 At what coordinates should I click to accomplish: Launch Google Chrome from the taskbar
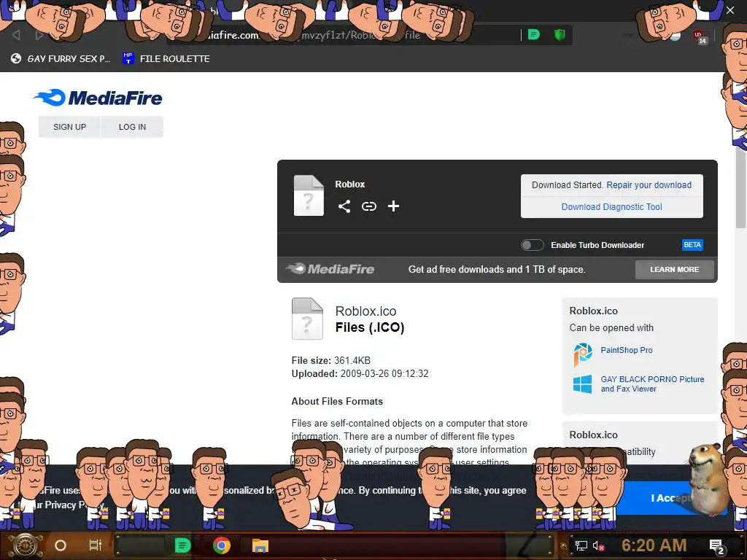pyautogui.click(x=222, y=545)
